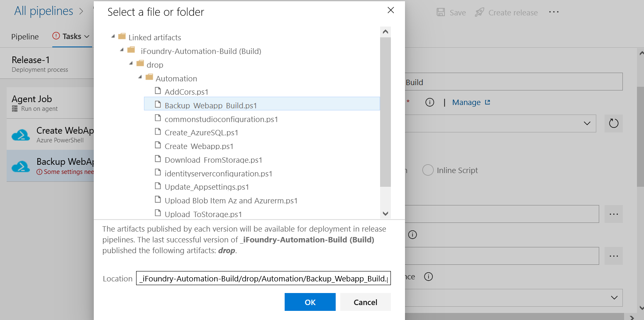Click the Create WebApp Azure PowerShell icon
The width and height of the screenshot is (644, 320).
click(21, 134)
